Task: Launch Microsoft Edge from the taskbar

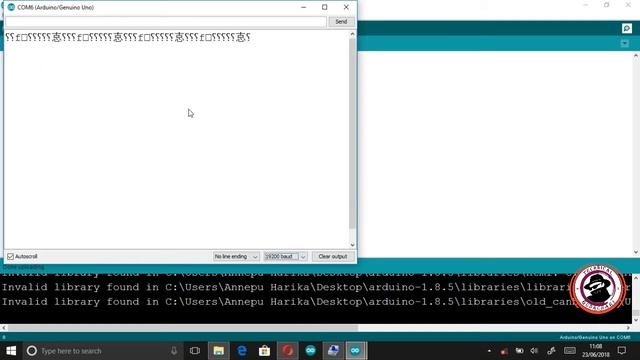Action: tap(242, 351)
